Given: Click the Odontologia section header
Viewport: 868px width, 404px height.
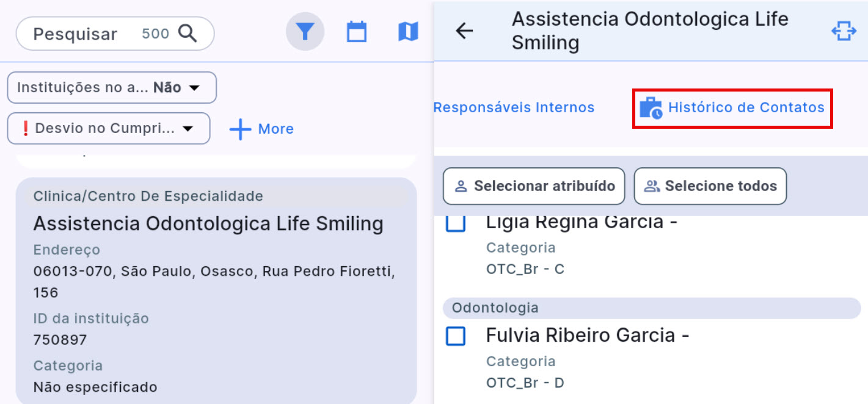Looking at the screenshot, I should click(651, 308).
